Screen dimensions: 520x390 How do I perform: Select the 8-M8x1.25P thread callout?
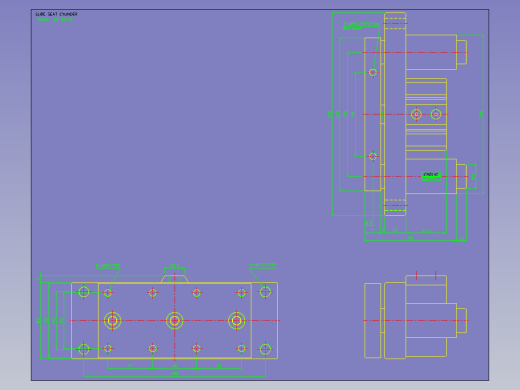(108, 266)
